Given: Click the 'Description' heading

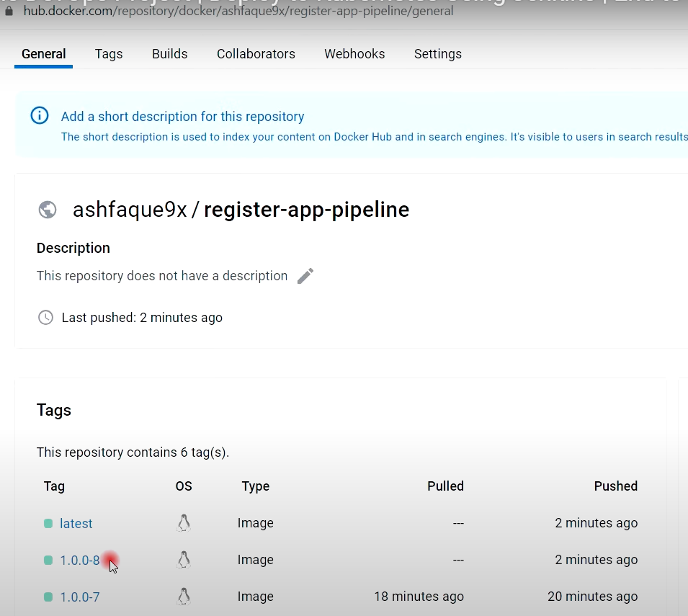Looking at the screenshot, I should 73,248.
